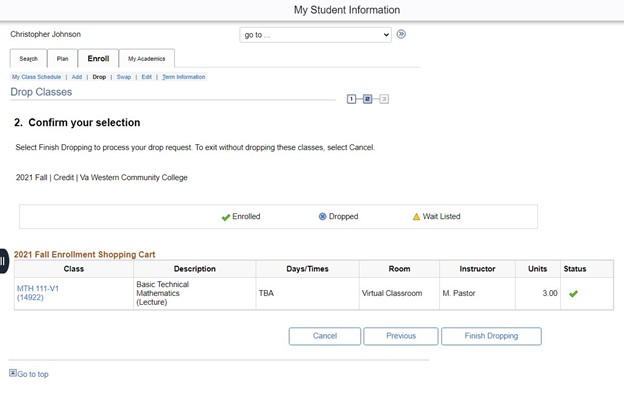
Task: Open My Class Schedule sub-tab
Action: point(36,77)
